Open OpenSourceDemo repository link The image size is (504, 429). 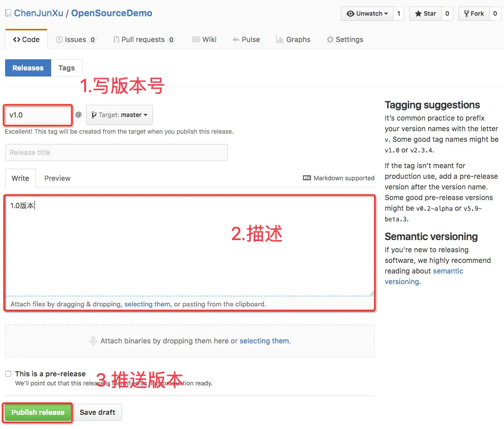(x=111, y=13)
